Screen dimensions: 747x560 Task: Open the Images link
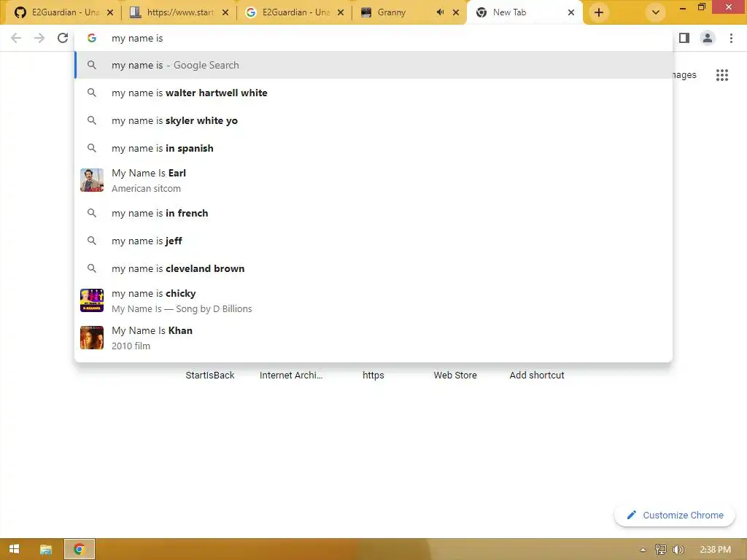[x=684, y=75]
